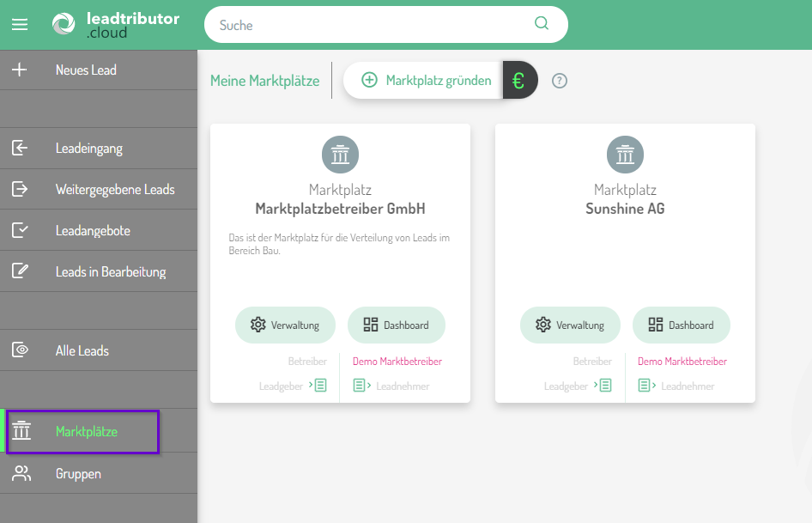Show Alle Leads

(x=82, y=351)
